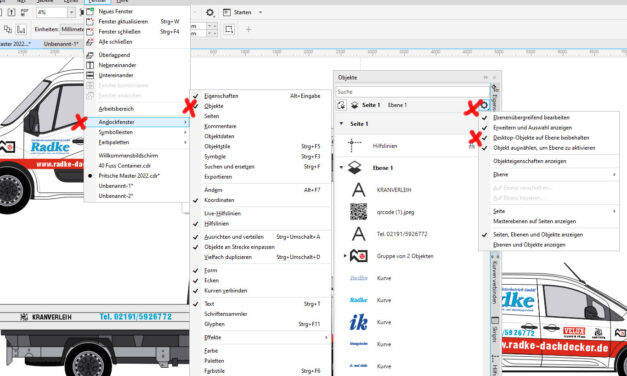Click the plus icon in the property bar
This screenshot has width=627, height=376.
[x=248, y=29]
